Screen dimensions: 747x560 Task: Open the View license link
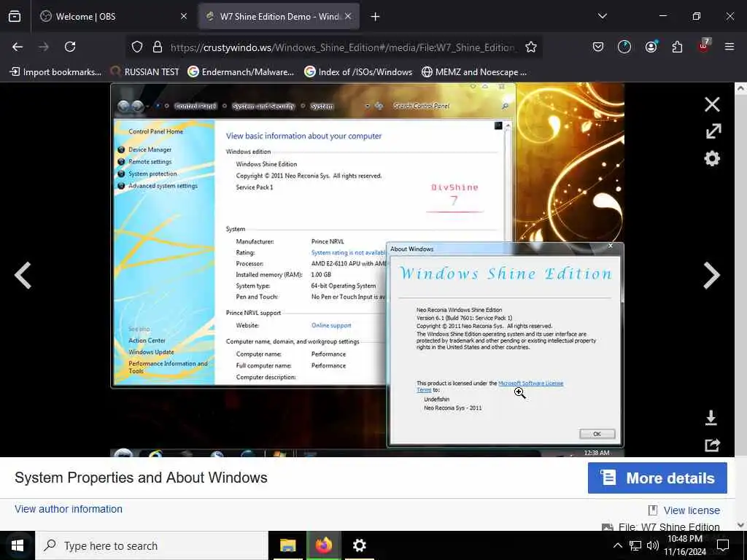(x=692, y=510)
